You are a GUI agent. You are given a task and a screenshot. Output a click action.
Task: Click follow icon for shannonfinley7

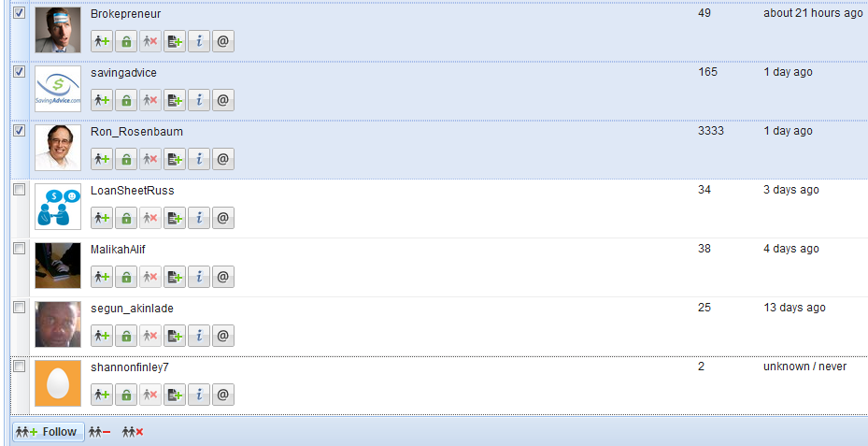coord(102,395)
